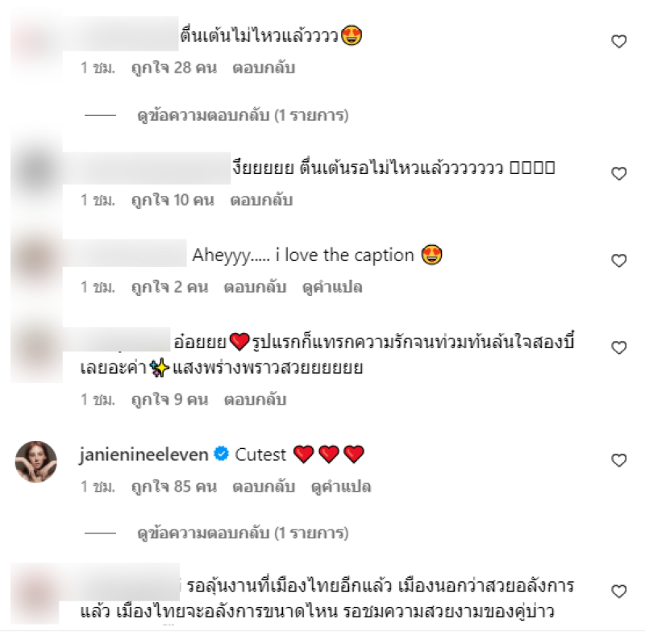Tap heart on the comment with 9 likes

[x=618, y=348]
